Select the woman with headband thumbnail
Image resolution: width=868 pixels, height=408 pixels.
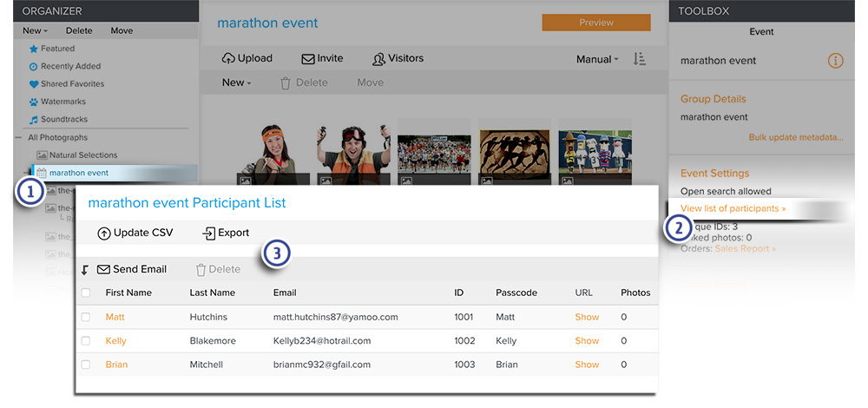(x=273, y=151)
